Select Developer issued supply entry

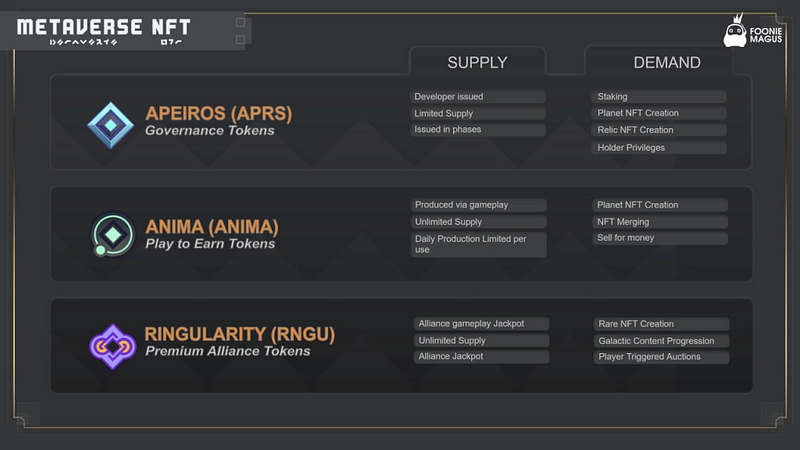(x=478, y=96)
